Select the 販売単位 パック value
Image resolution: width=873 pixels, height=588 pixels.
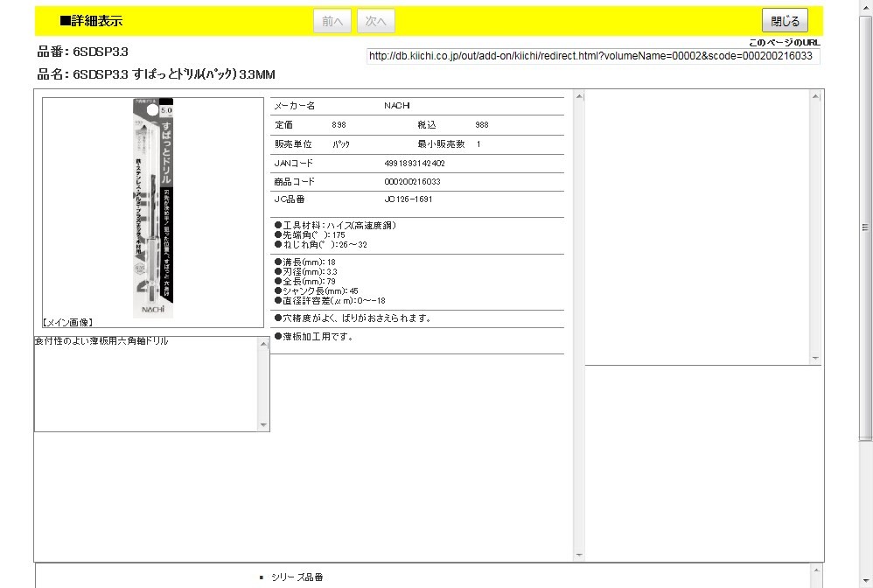click(x=341, y=144)
